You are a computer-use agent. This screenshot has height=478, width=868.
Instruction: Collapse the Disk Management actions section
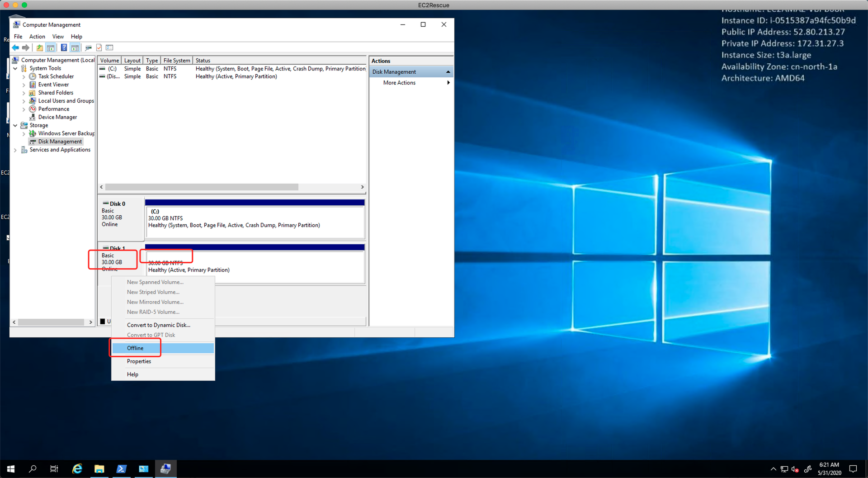coord(448,72)
